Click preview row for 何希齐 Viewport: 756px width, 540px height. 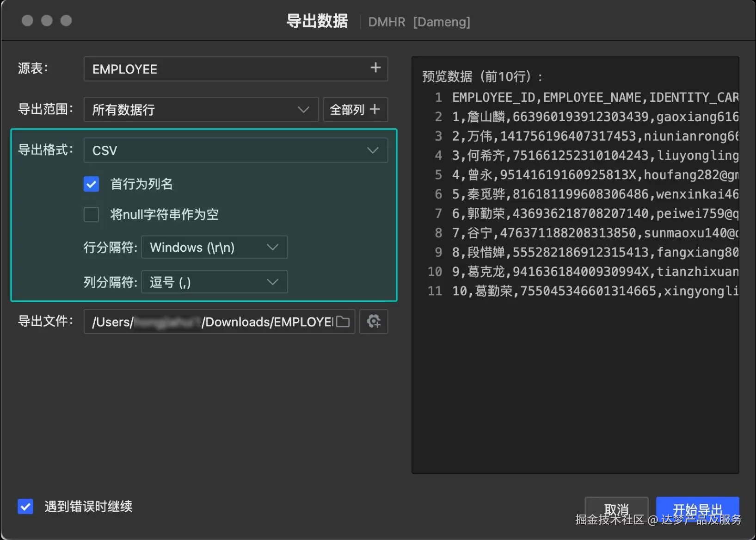click(595, 155)
